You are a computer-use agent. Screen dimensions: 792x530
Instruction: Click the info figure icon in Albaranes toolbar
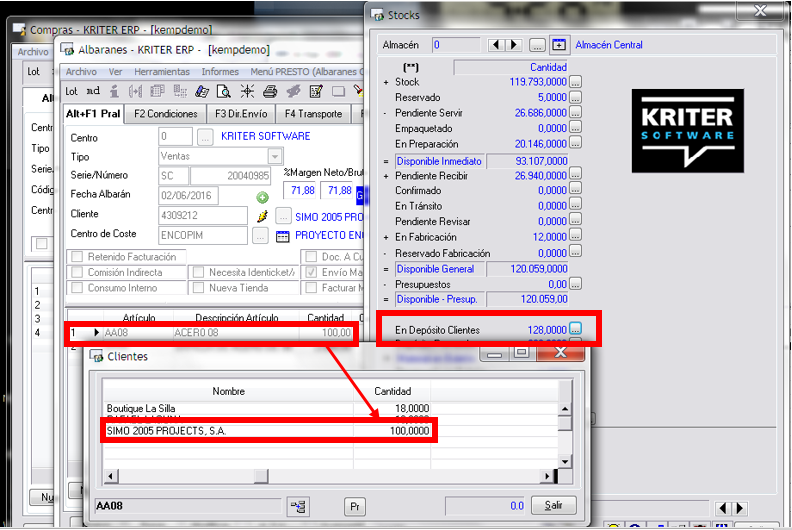point(115,91)
